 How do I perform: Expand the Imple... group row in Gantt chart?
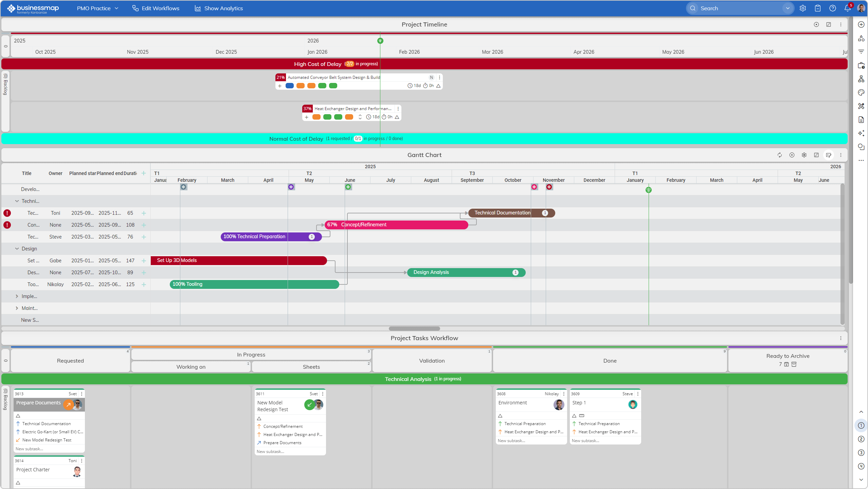coord(17,296)
